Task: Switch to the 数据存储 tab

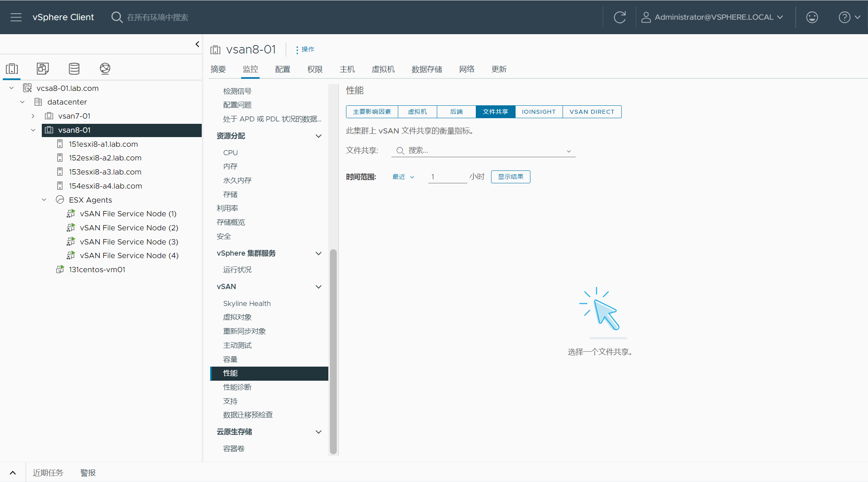Action: point(427,69)
